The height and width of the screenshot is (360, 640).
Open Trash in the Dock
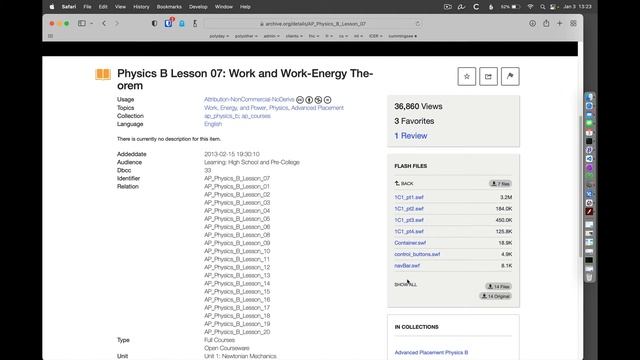pos(589,277)
